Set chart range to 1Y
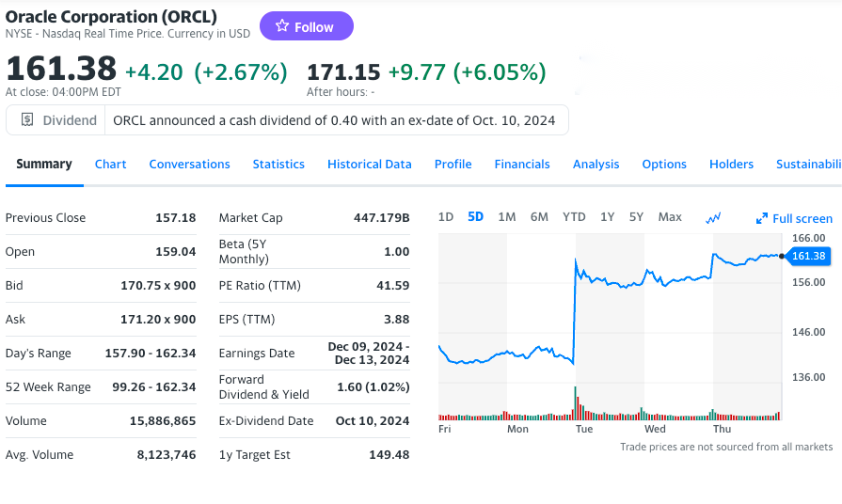This screenshot has height=504, width=842. coord(608,217)
